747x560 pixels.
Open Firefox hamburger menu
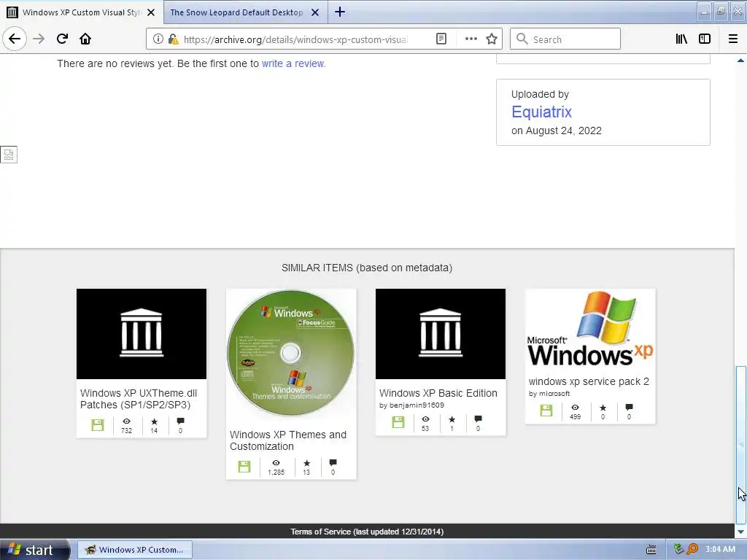click(x=733, y=39)
